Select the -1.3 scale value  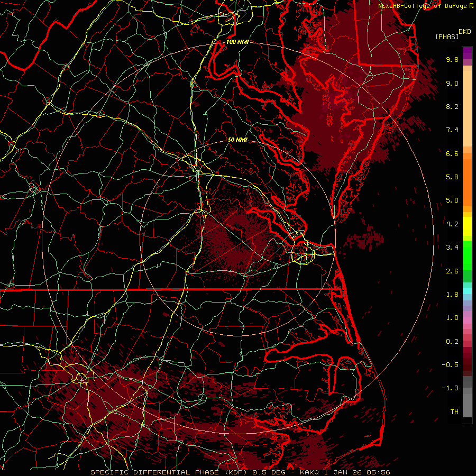click(x=450, y=388)
